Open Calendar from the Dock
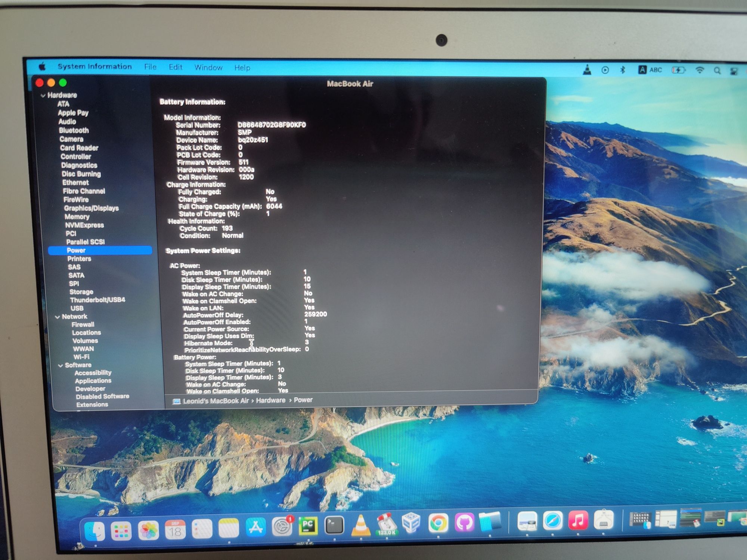747x560 pixels. [175, 530]
